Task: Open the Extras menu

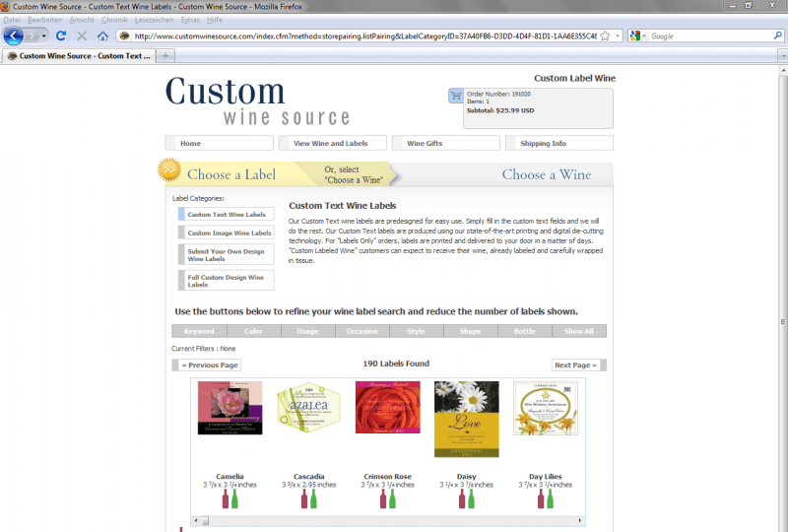Action: 190,20
